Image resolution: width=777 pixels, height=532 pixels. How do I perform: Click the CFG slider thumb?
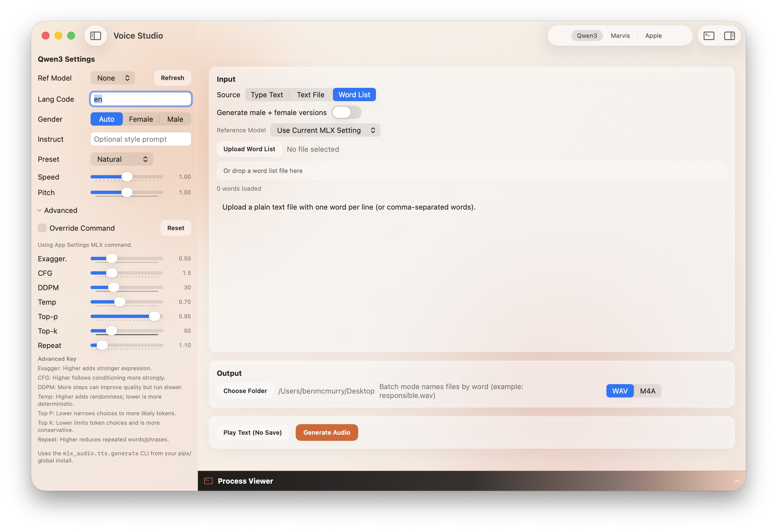click(x=112, y=273)
